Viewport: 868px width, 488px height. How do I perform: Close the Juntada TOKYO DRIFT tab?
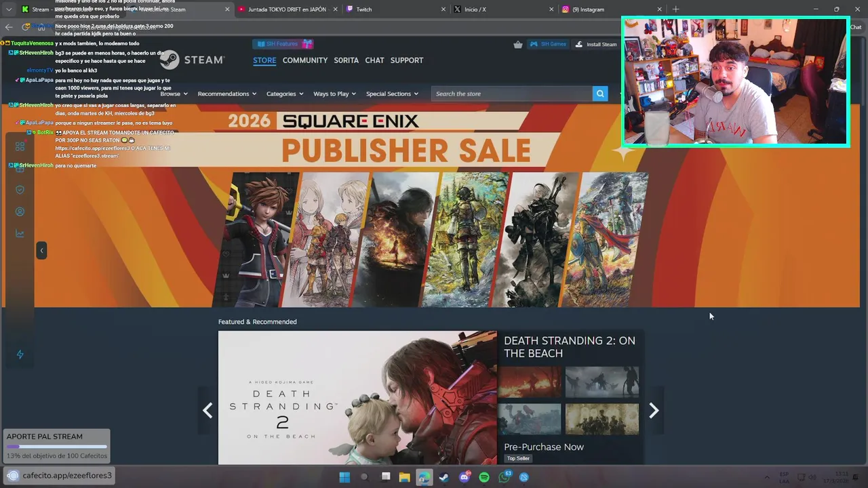tap(336, 9)
